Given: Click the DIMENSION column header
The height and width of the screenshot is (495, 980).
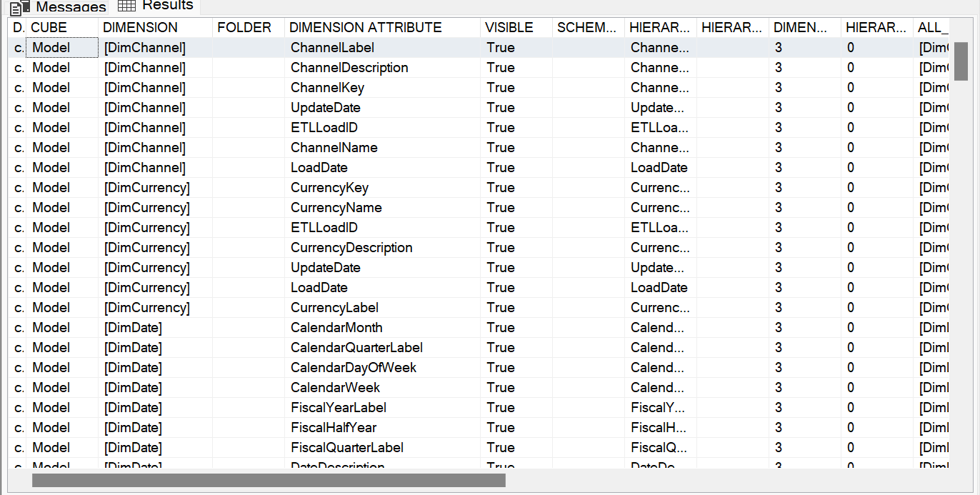Looking at the screenshot, I should pyautogui.click(x=155, y=28).
